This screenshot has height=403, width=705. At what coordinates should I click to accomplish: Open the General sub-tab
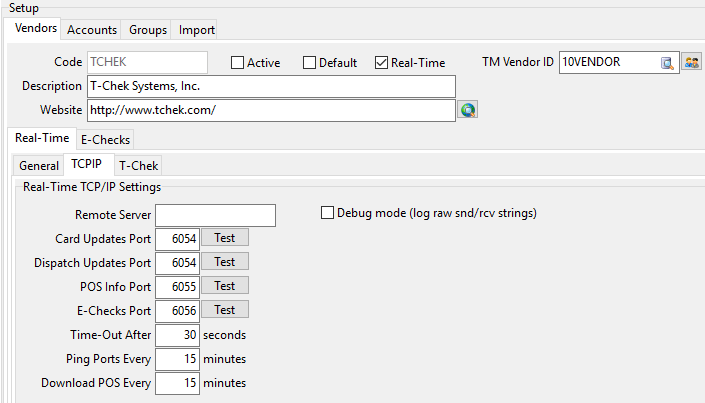(39, 165)
